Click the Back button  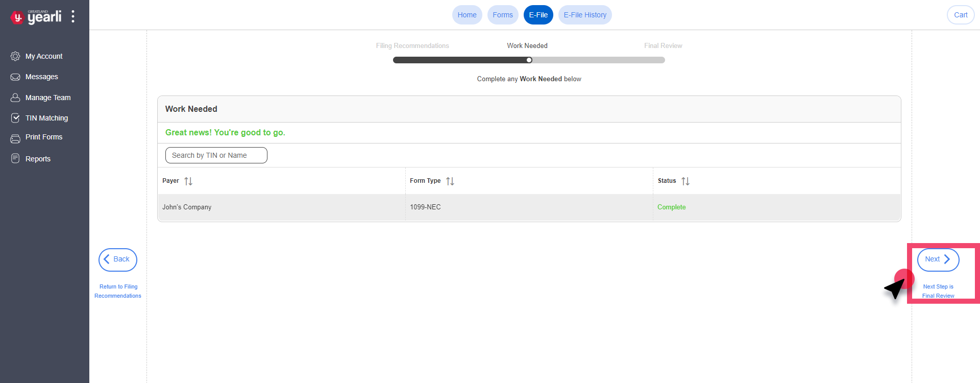click(x=118, y=259)
